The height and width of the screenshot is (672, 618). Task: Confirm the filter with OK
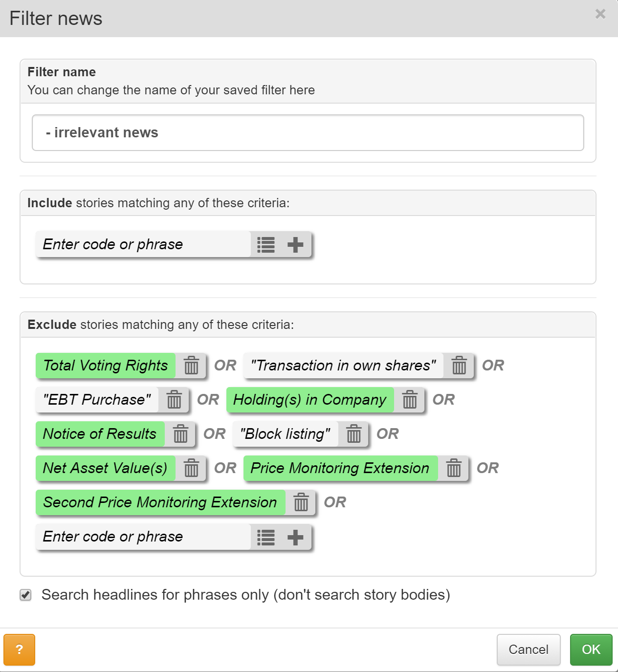point(591,650)
